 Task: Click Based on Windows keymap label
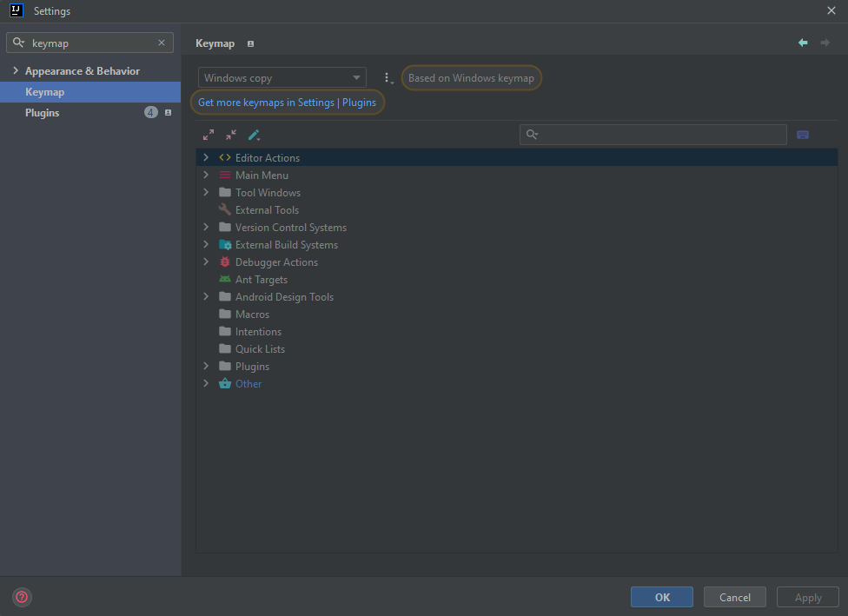tap(471, 78)
